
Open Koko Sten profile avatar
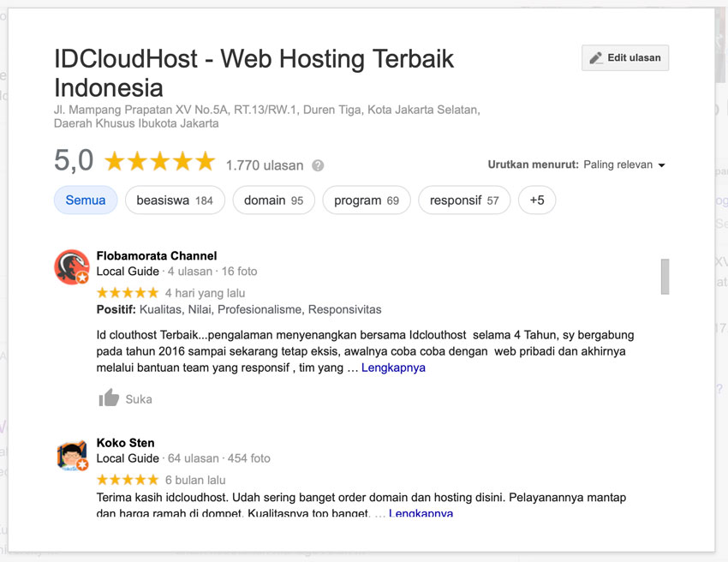click(x=72, y=455)
